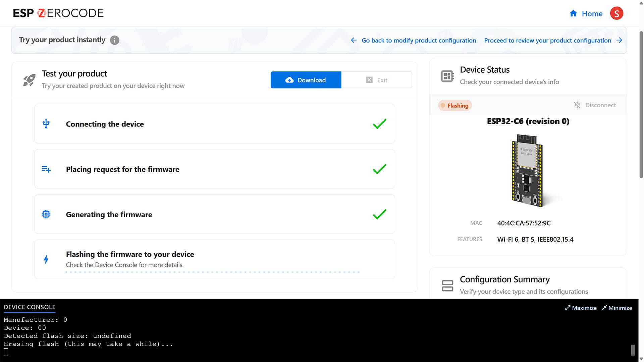Open the user avatar S menu
Image resolution: width=644 pixels, height=362 pixels.
[x=616, y=13]
